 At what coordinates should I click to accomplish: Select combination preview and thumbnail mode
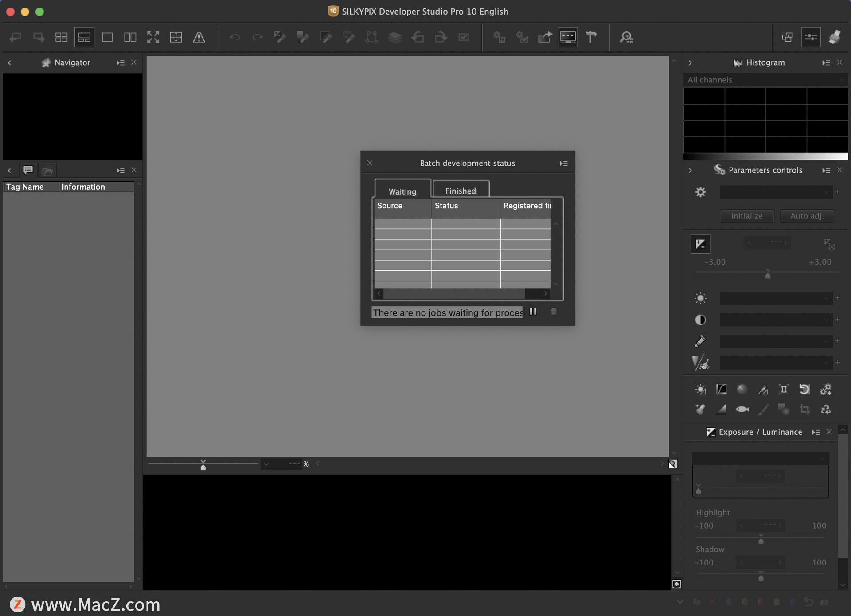pos(84,37)
